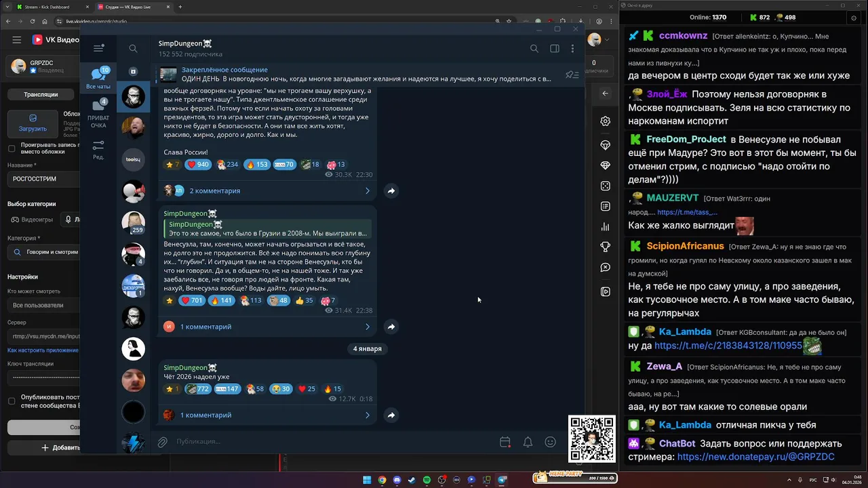Viewport: 868px width, 488px height.
Task: Open Steam from the taskbar
Action: [x=412, y=480]
